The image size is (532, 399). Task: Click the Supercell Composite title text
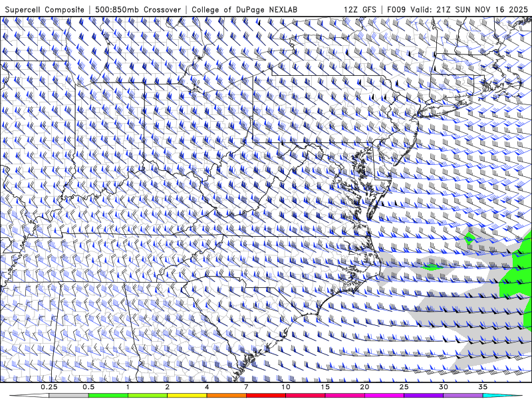[45, 9]
